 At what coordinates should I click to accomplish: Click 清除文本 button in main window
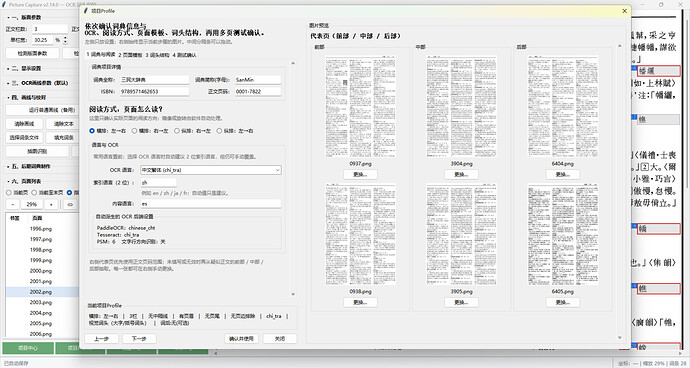coord(63,124)
